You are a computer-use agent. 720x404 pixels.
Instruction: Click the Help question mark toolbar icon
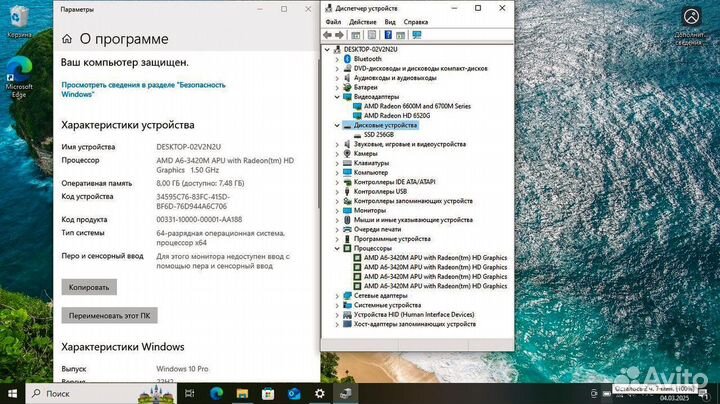388,35
